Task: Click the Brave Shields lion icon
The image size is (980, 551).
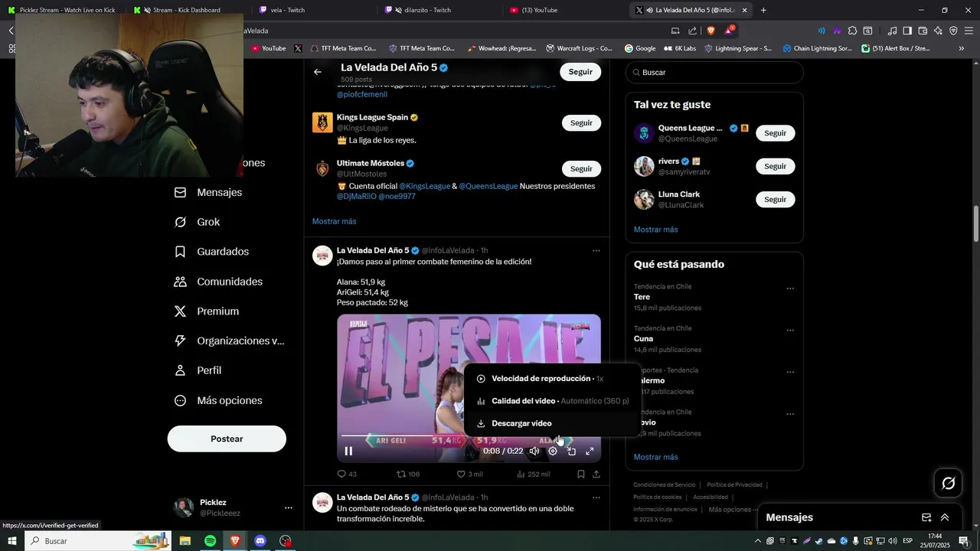Action: 711,31
